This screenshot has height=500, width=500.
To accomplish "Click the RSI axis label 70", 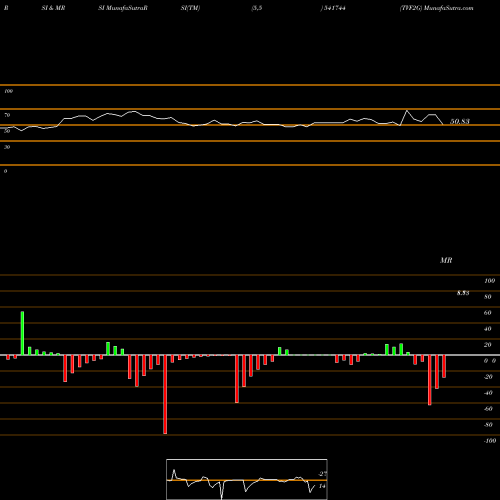I will tap(7, 115).
